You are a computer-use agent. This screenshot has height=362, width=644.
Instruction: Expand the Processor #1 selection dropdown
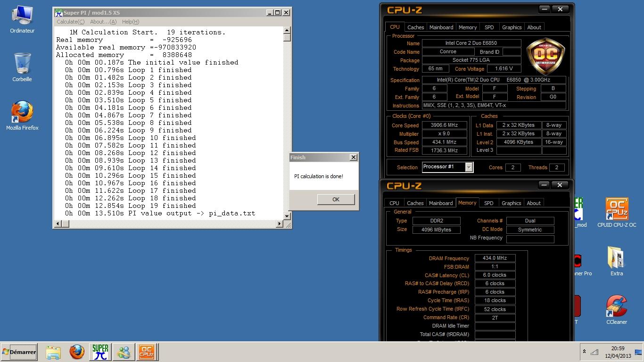[x=469, y=167]
